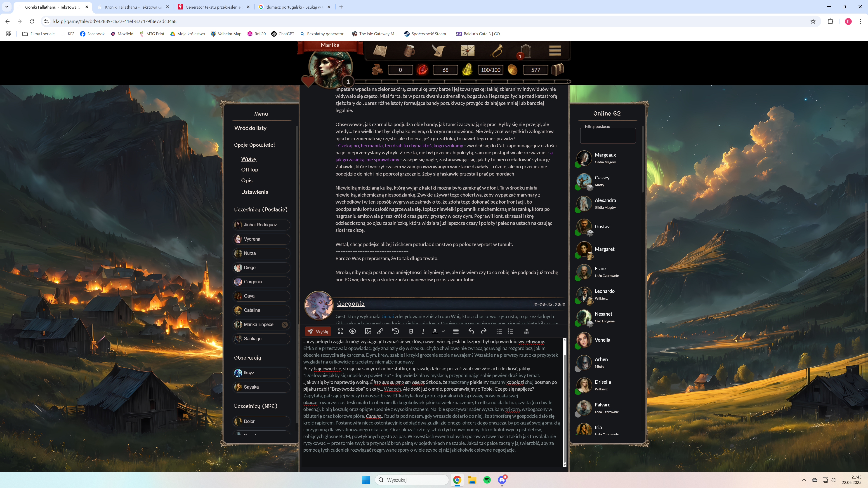Click the text alignment button
The image size is (868, 488).
point(456,331)
